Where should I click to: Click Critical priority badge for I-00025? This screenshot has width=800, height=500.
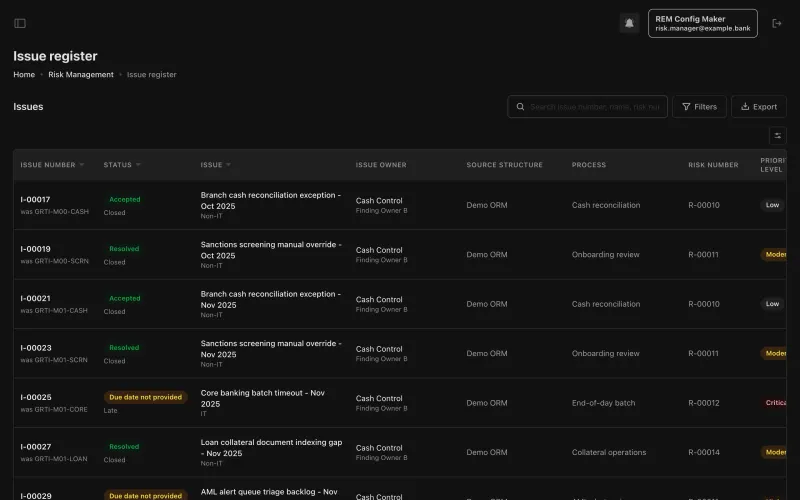coord(774,403)
